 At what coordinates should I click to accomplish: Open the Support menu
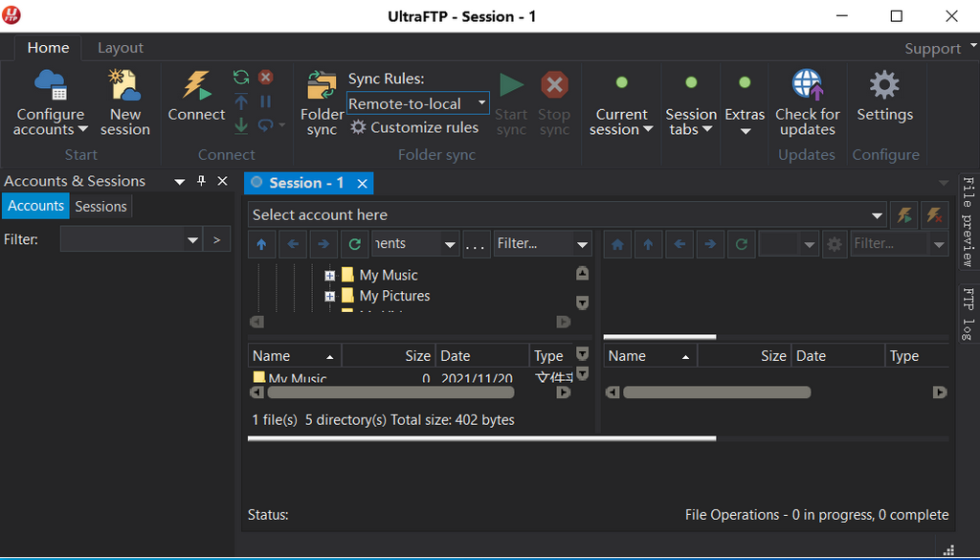[x=940, y=48]
